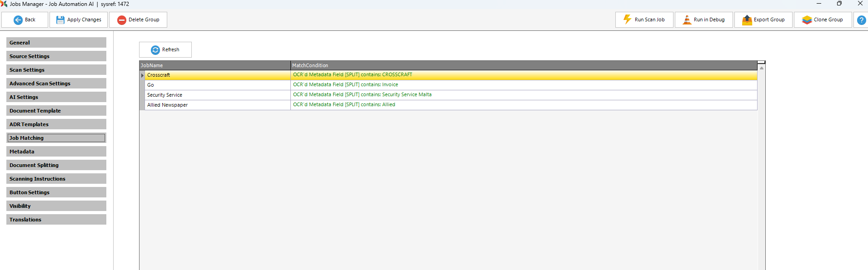The height and width of the screenshot is (270, 868).
Task: Refresh the job matching list
Action: click(165, 50)
